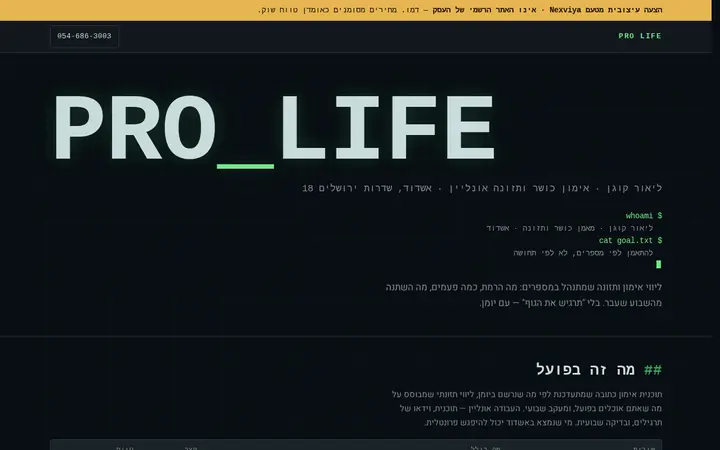Click the paragraph line starting 'מהשבוע שעבר'
Screen dimensions: 720x450
point(571,303)
